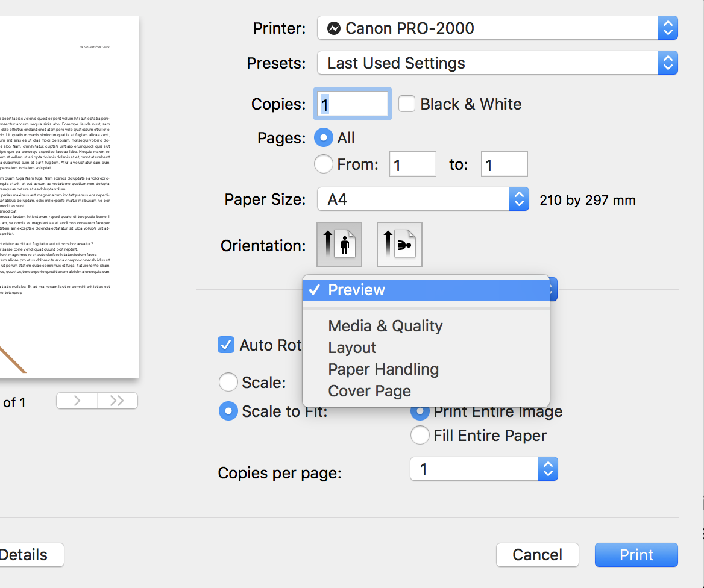The height and width of the screenshot is (588, 704).
Task: Select landscape orientation icon
Action: (x=400, y=245)
